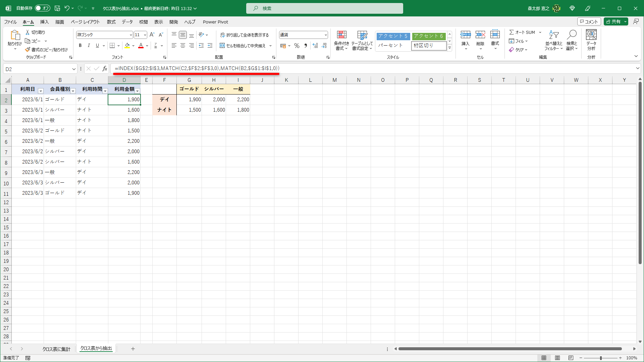Click the パーセントスタイル icon
Viewport: 644px width, 362px height.
point(297,46)
